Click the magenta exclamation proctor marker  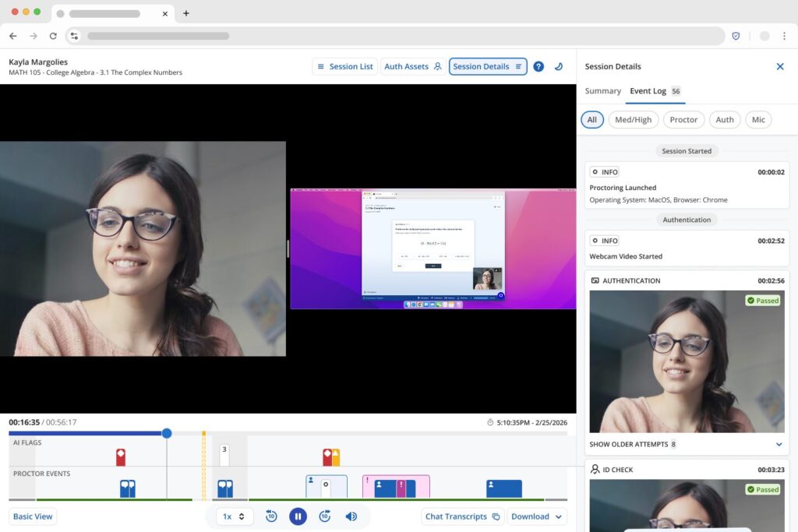click(x=401, y=488)
